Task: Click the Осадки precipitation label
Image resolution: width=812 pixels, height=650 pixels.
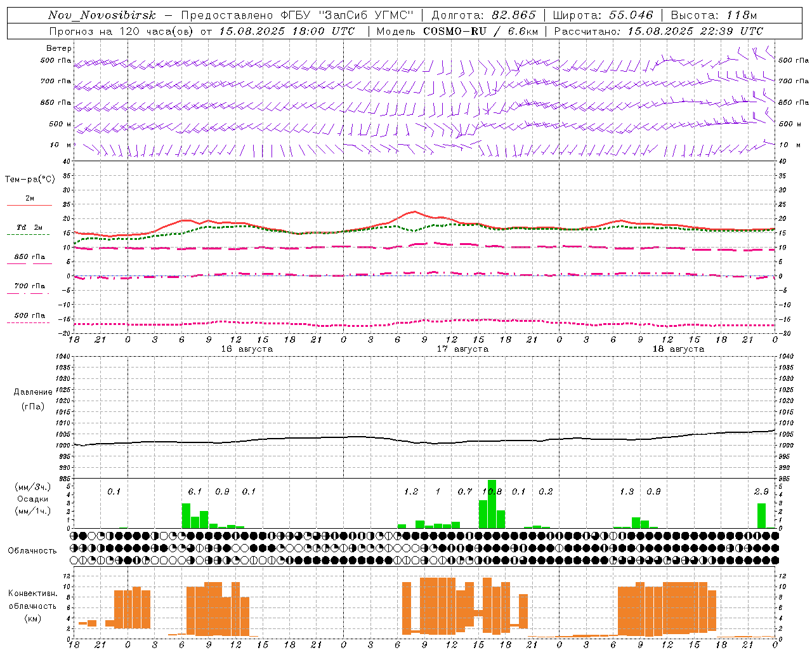Action: pyautogui.click(x=33, y=499)
